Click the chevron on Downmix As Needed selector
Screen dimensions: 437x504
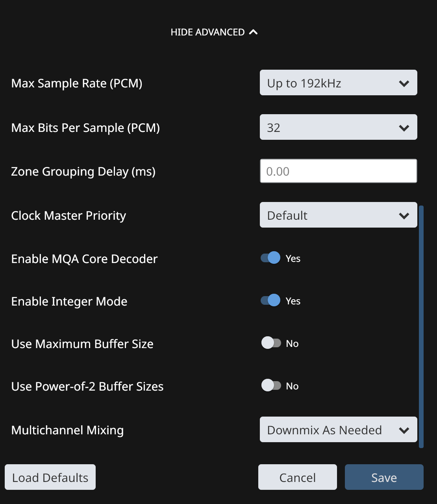(x=403, y=430)
